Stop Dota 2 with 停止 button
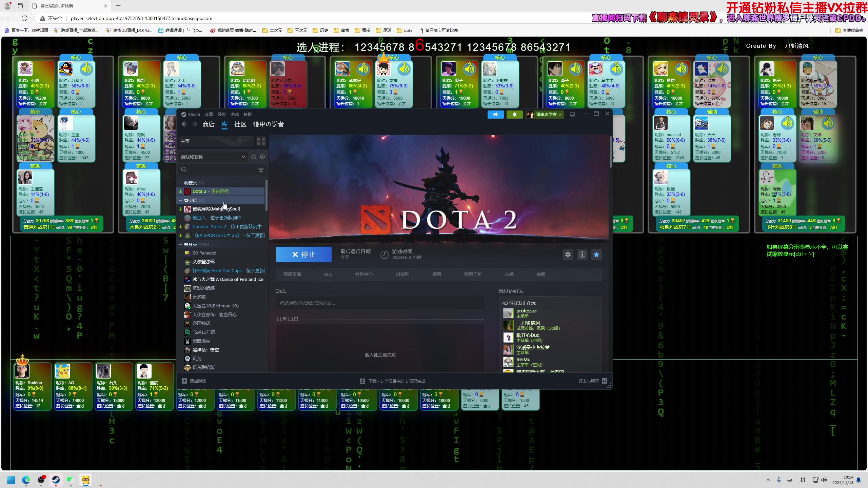The image size is (868, 488). (x=304, y=255)
